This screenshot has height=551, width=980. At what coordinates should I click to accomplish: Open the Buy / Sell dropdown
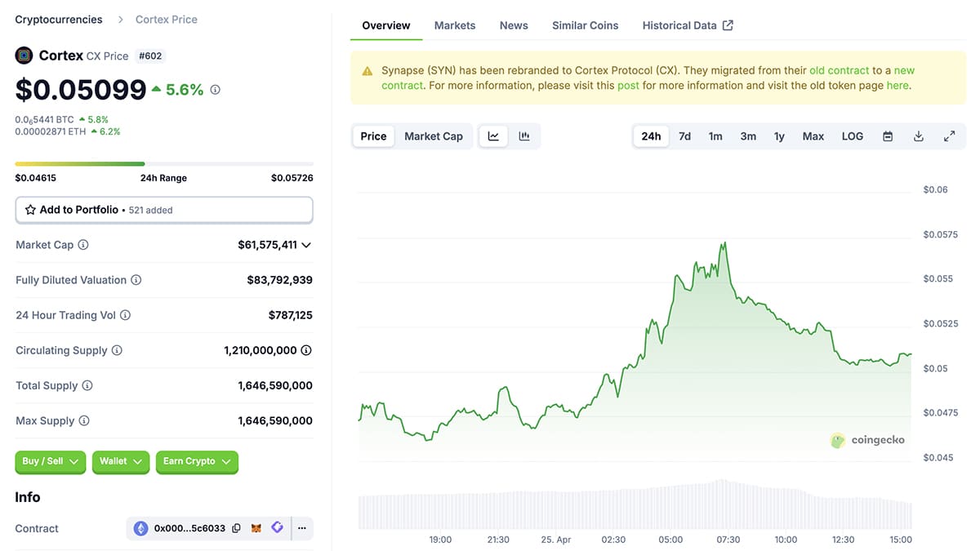pyautogui.click(x=50, y=461)
